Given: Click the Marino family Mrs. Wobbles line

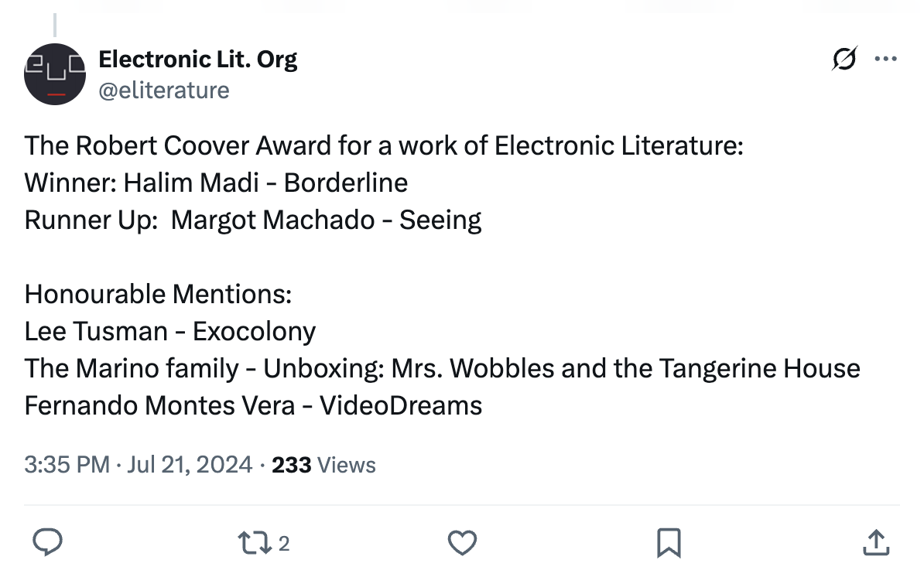Looking at the screenshot, I should [442, 368].
